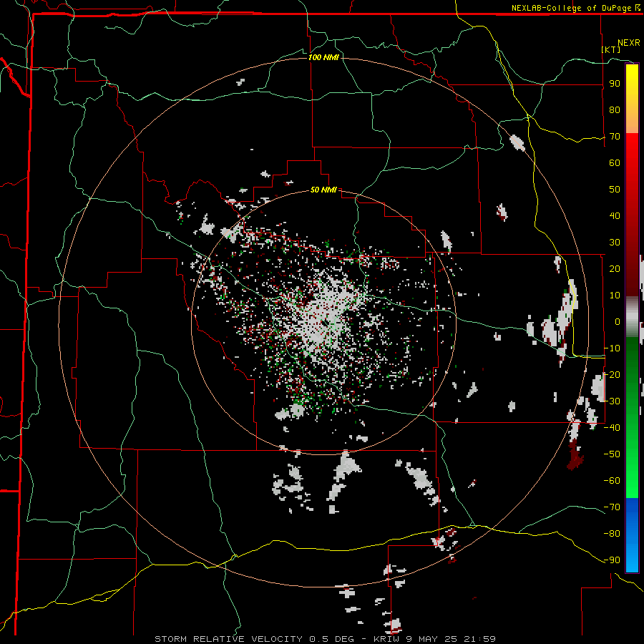Click the positive 10 scale value
The height and width of the screenshot is (644, 644).
coord(615,296)
